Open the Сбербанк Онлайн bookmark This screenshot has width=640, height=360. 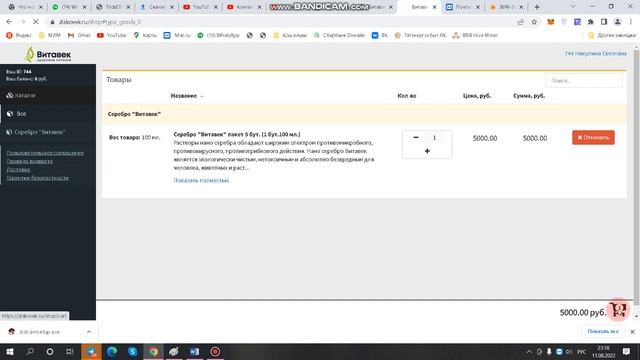click(339, 36)
